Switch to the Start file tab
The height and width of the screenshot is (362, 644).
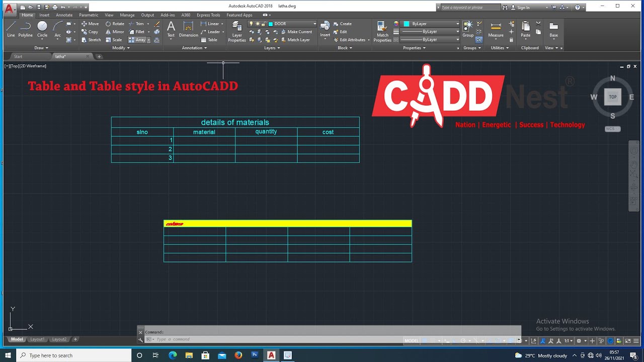tap(18, 56)
